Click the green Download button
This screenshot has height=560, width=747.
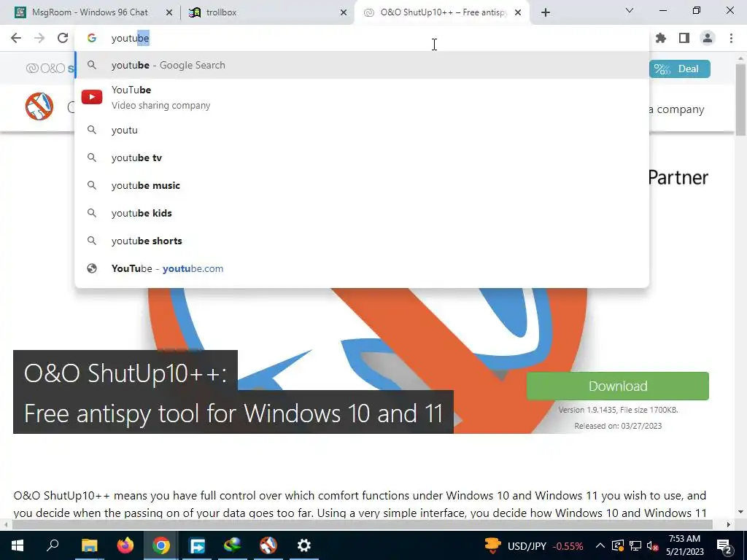pos(617,386)
